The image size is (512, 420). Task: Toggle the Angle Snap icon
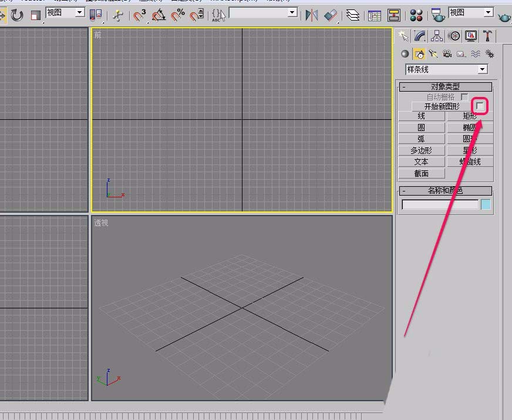coord(159,15)
